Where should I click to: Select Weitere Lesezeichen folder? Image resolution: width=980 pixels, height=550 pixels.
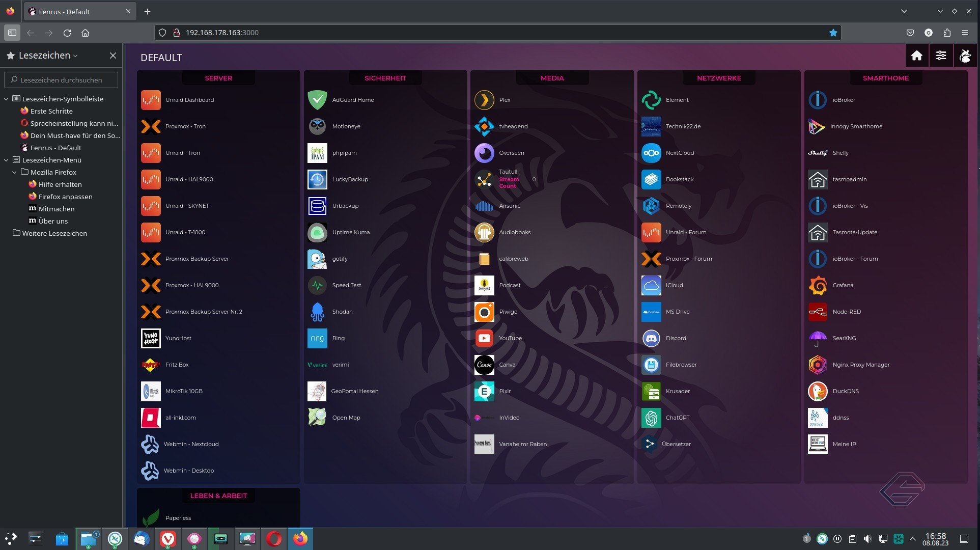(50, 233)
